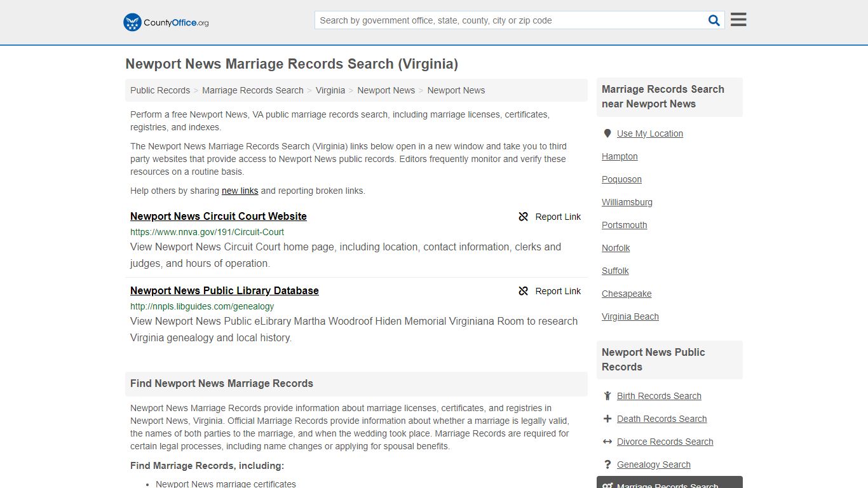Image resolution: width=868 pixels, height=488 pixels.
Task: Click the 'new links' hyperlink
Action: pos(240,191)
